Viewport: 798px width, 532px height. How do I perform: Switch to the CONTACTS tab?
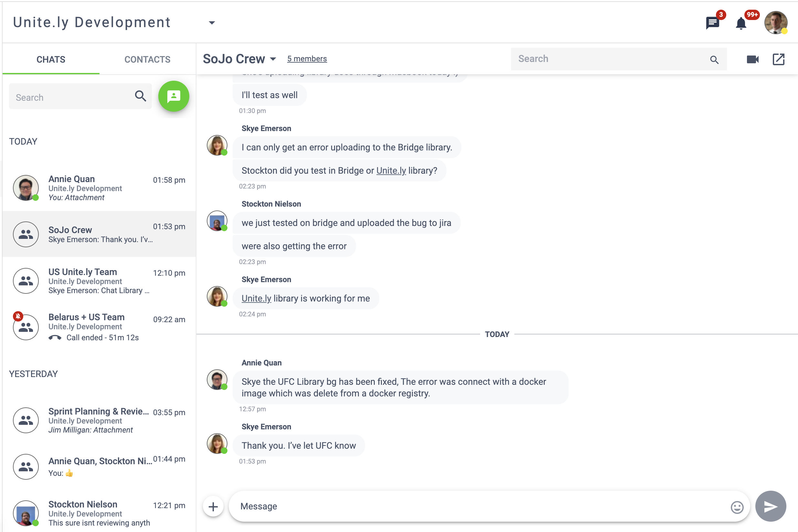(x=147, y=59)
